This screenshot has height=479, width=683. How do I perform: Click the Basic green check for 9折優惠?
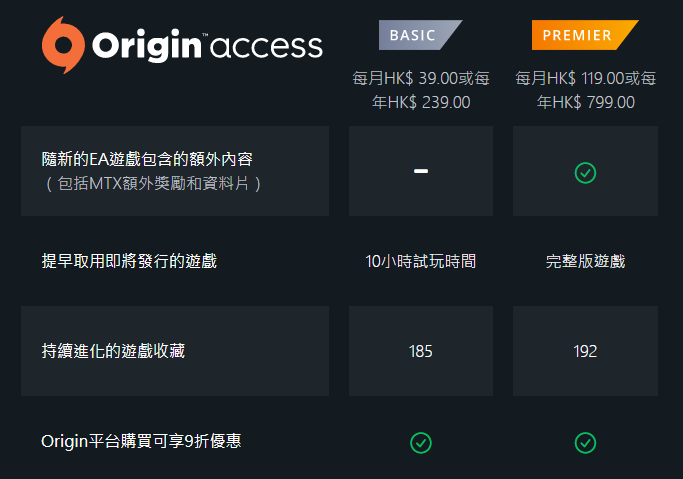tap(421, 443)
